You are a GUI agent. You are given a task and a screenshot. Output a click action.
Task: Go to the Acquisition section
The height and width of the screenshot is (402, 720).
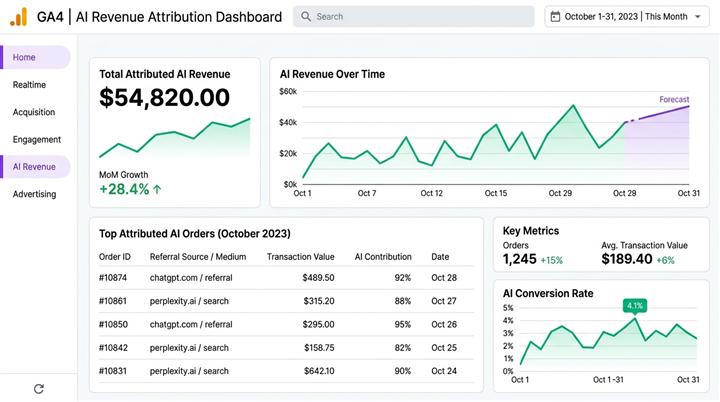(x=34, y=112)
